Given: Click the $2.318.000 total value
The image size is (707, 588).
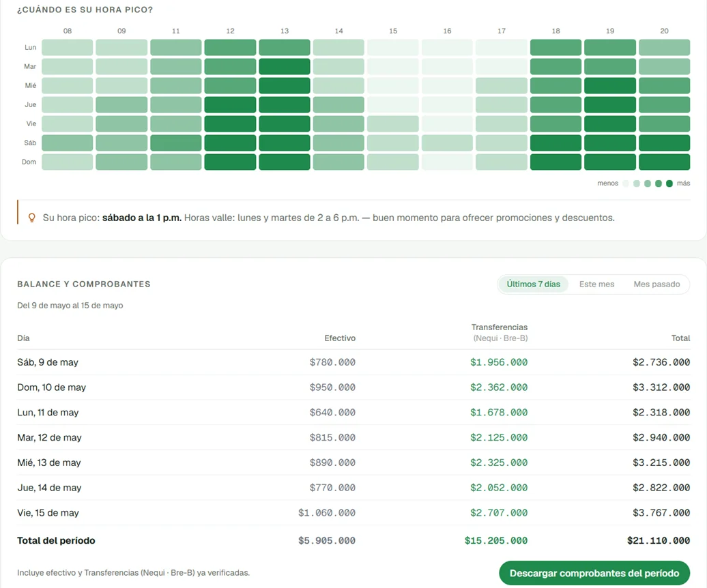Looking at the screenshot, I should click(x=661, y=413).
